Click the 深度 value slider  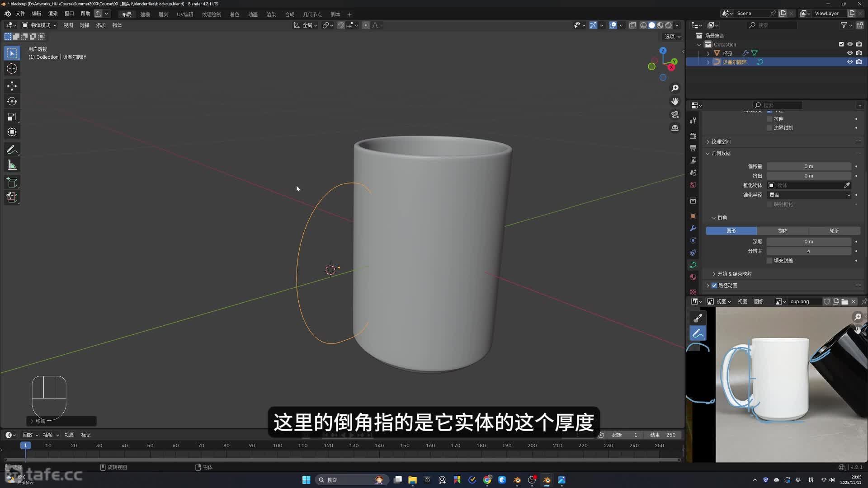pos(808,242)
